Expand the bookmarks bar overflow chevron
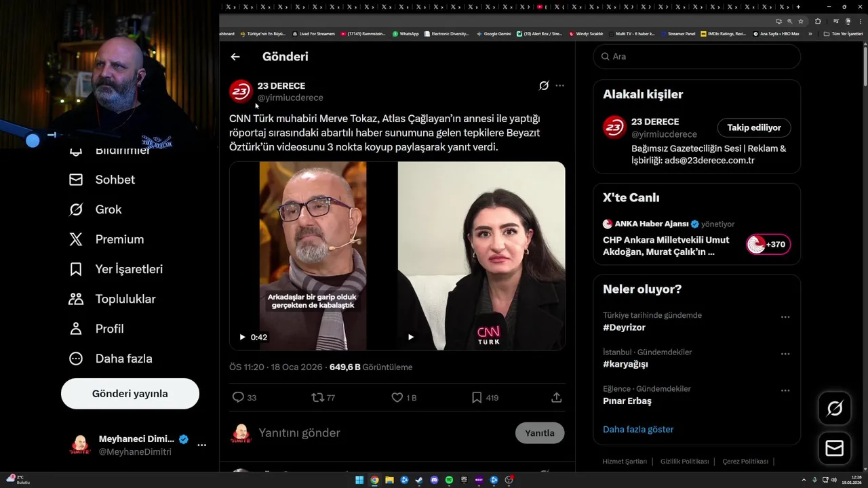868x488 pixels. coord(810,34)
